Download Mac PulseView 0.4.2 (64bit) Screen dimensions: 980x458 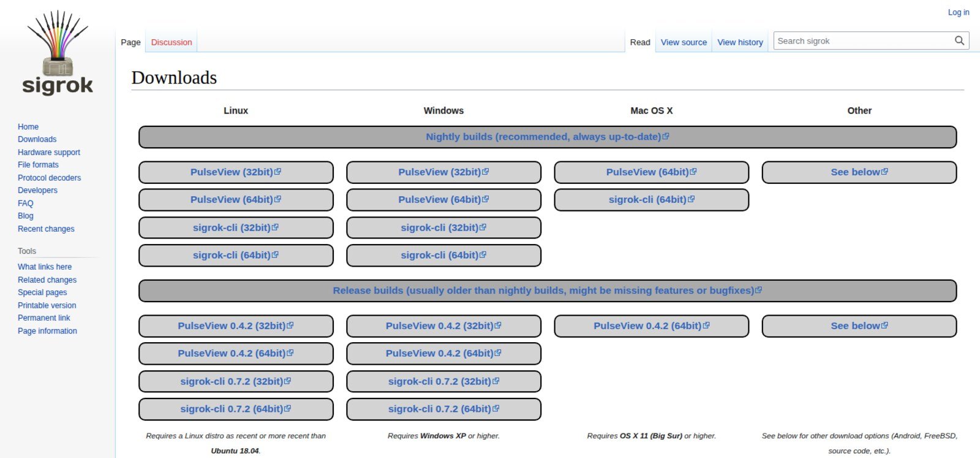(651, 326)
